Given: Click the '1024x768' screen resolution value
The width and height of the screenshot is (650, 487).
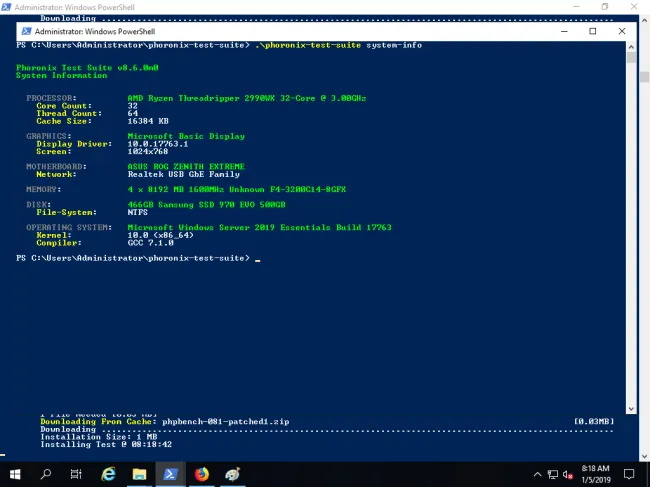Looking at the screenshot, I should (148, 152).
